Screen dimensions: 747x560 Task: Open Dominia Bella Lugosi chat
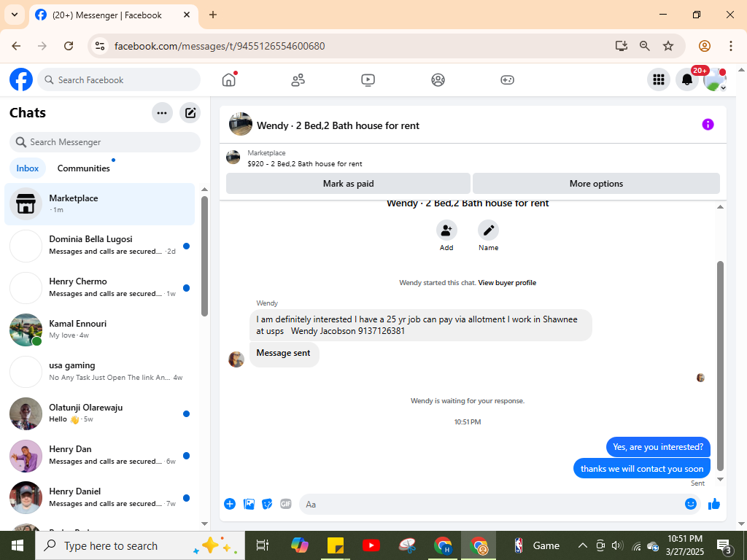pos(99,246)
